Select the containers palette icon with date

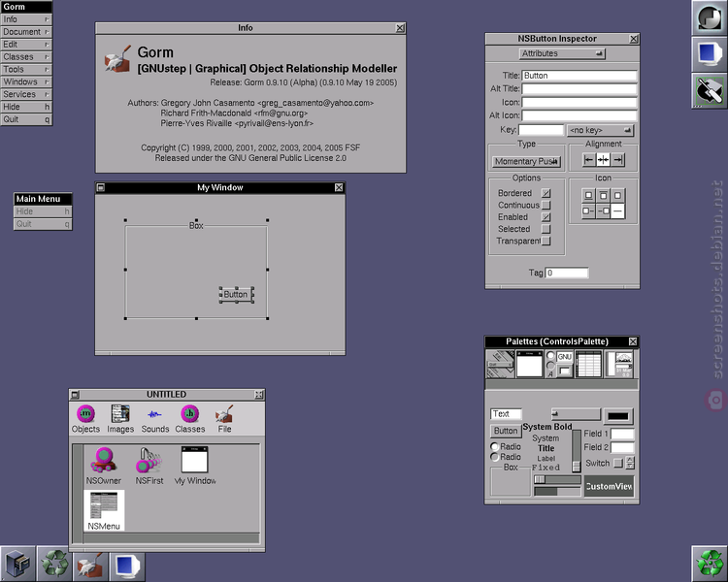(619, 364)
